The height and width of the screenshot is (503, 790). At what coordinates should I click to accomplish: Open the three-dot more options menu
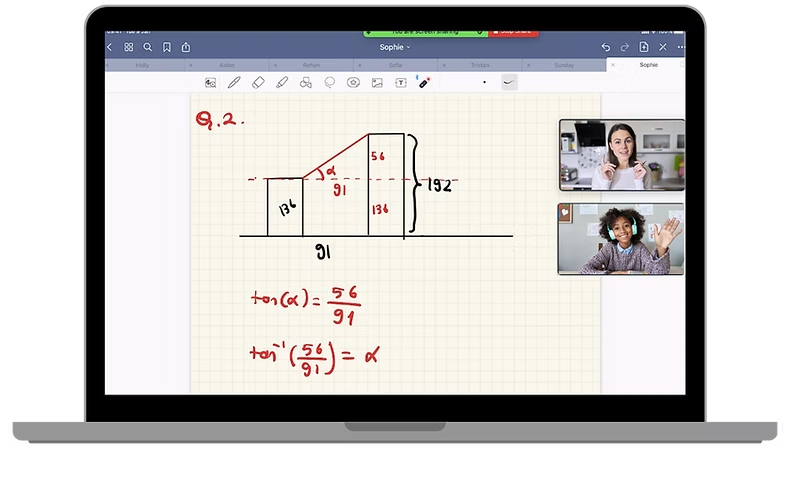coord(681,47)
